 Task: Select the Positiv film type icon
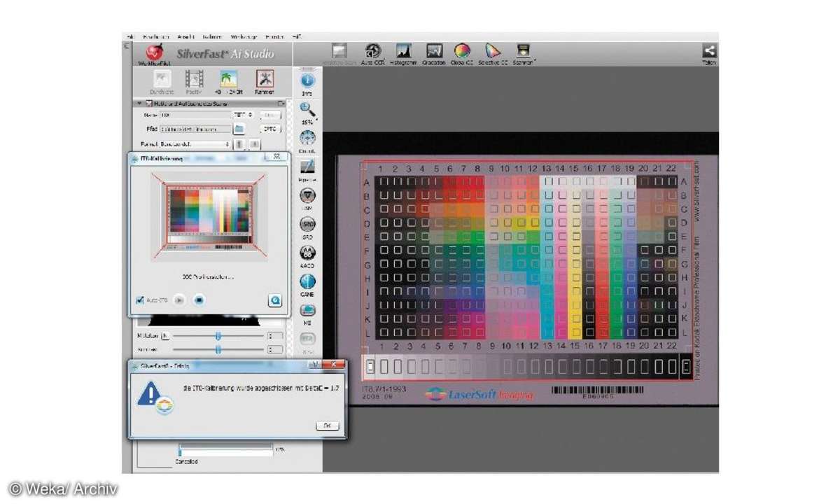195,79
